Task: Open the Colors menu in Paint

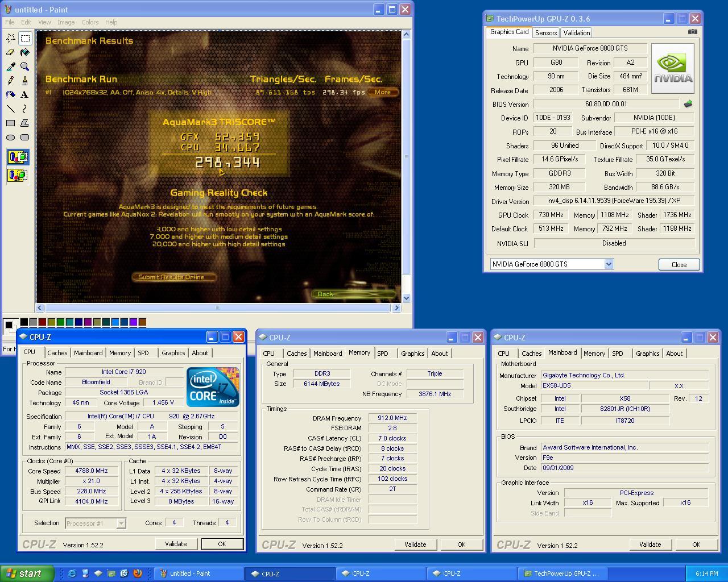Action: 90,22
